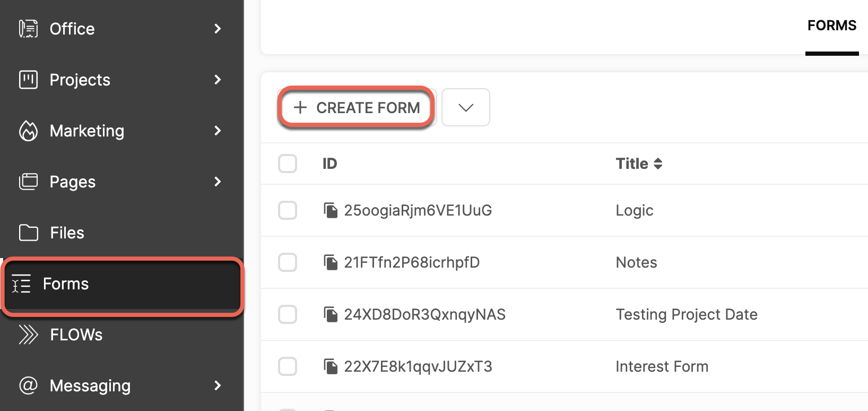868x411 pixels.
Task: Open the Notes form
Action: coord(636,262)
